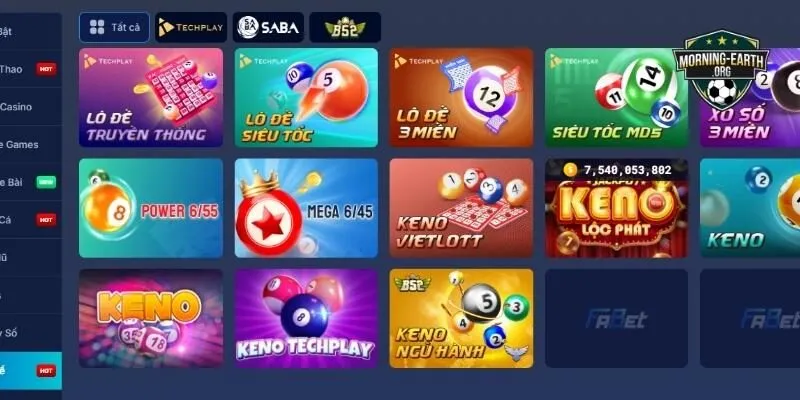Launch Keno Ngũ Hành game
Viewport: 800px width, 400px height.
461,318
